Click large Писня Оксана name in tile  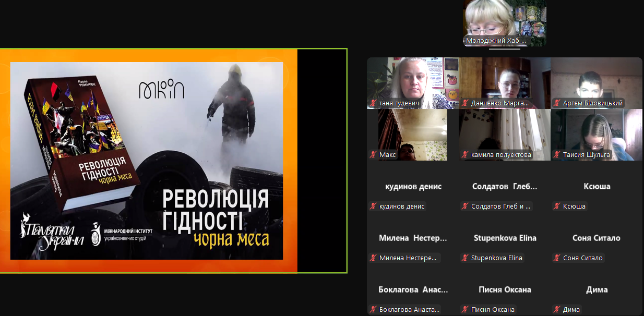(x=505, y=289)
